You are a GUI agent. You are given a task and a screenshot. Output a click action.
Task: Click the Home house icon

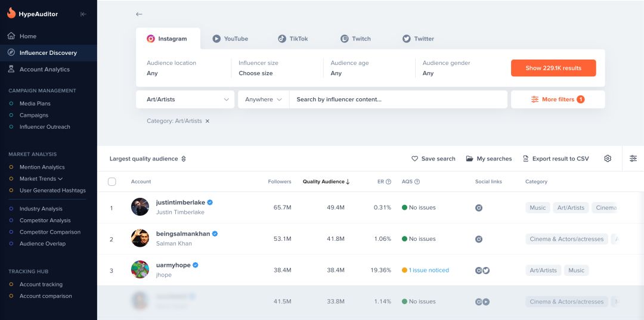tap(11, 36)
